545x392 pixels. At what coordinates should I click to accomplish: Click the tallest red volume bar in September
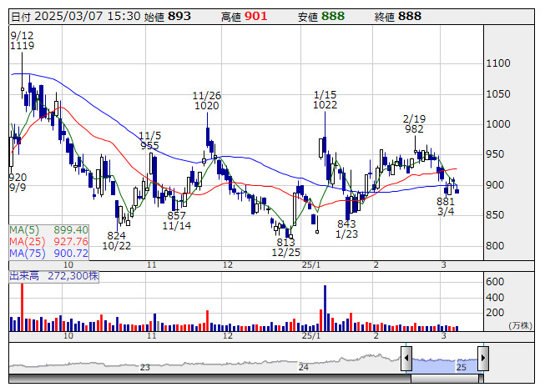click(23, 307)
